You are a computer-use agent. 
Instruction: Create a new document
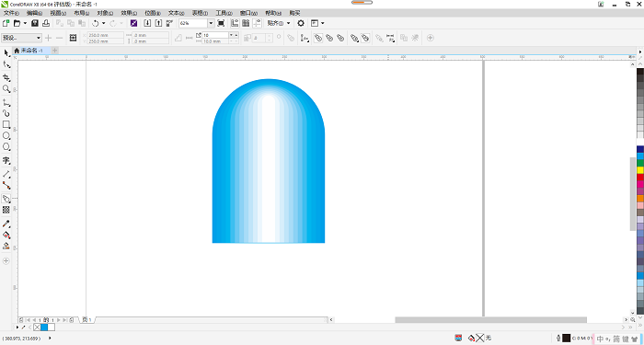coord(6,23)
